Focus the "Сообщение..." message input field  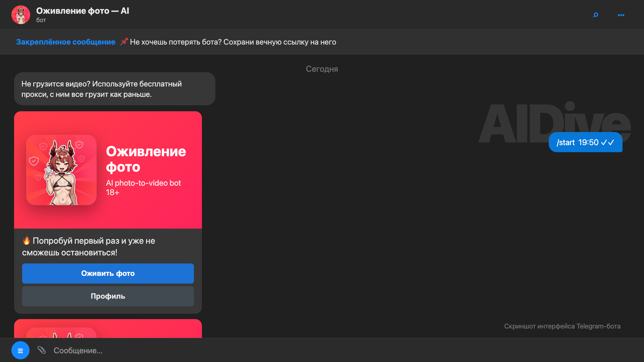click(345, 350)
